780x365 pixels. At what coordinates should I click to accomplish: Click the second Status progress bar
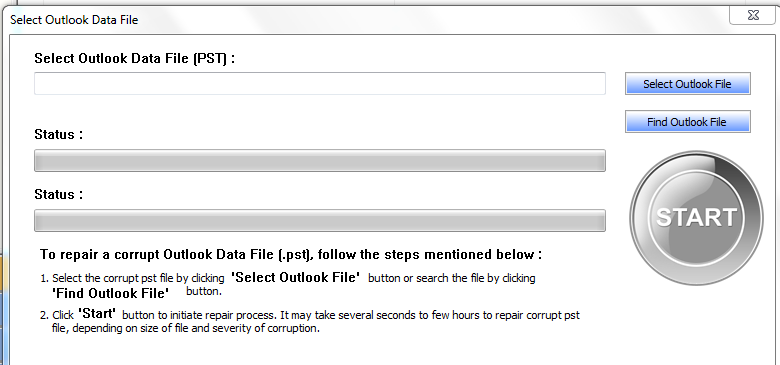pyautogui.click(x=320, y=220)
